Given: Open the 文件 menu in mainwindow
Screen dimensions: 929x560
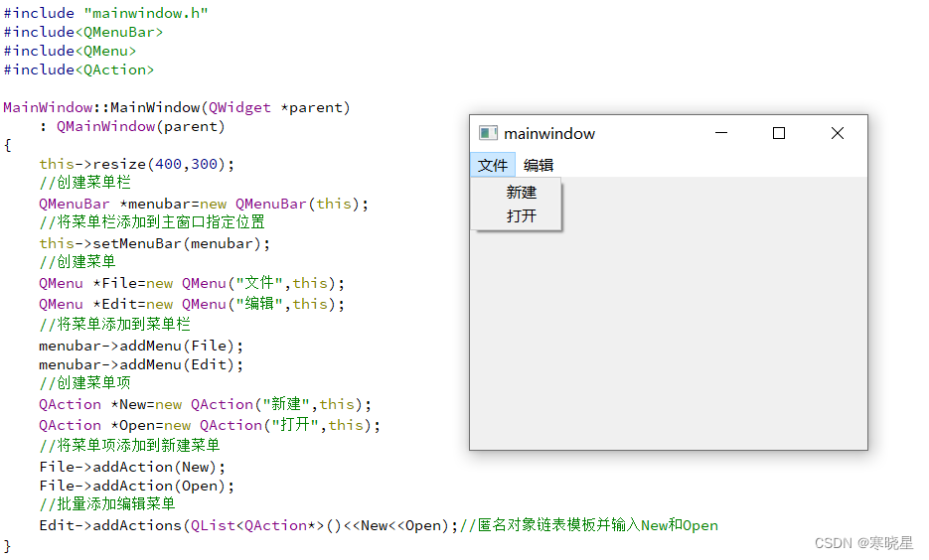Looking at the screenshot, I should (x=493, y=165).
